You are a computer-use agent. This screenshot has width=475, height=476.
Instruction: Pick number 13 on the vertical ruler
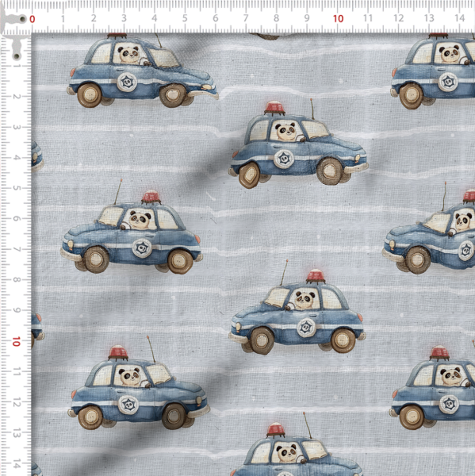pyautogui.click(x=17, y=432)
